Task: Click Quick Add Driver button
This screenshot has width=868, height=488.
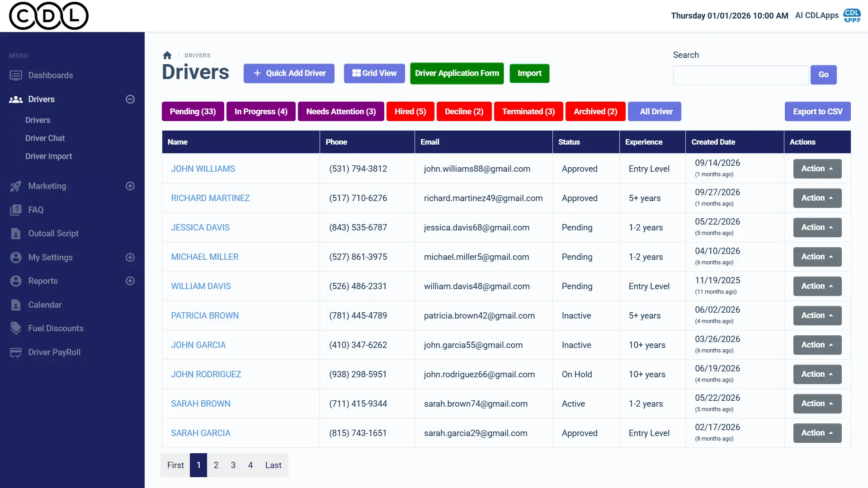Action: click(289, 73)
